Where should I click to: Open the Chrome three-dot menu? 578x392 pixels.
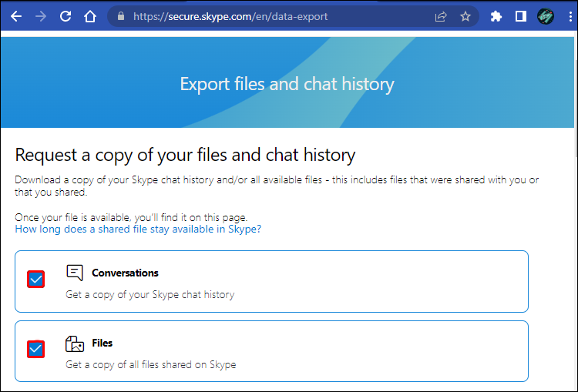click(567, 16)
